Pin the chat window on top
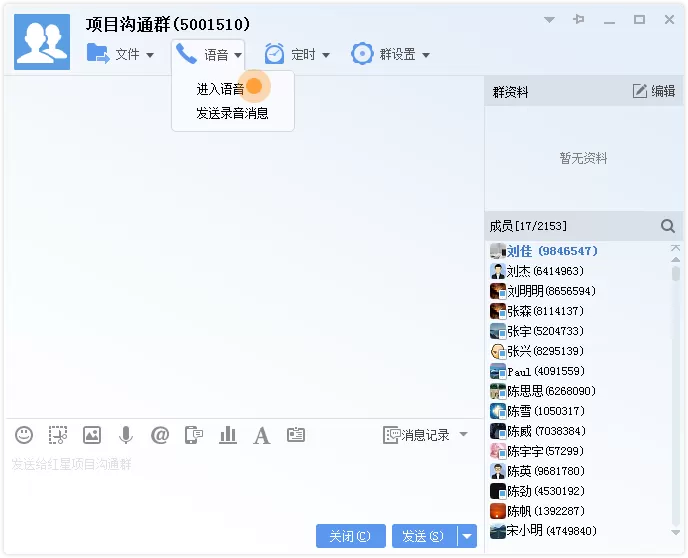This screenshot has width=688, height=558. click(x=579, y=19)
